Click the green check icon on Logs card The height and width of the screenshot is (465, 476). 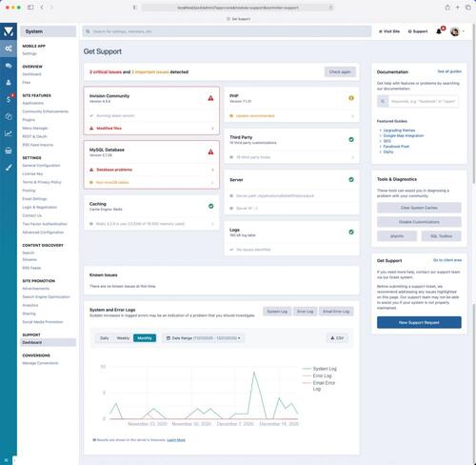coord(351,232)
